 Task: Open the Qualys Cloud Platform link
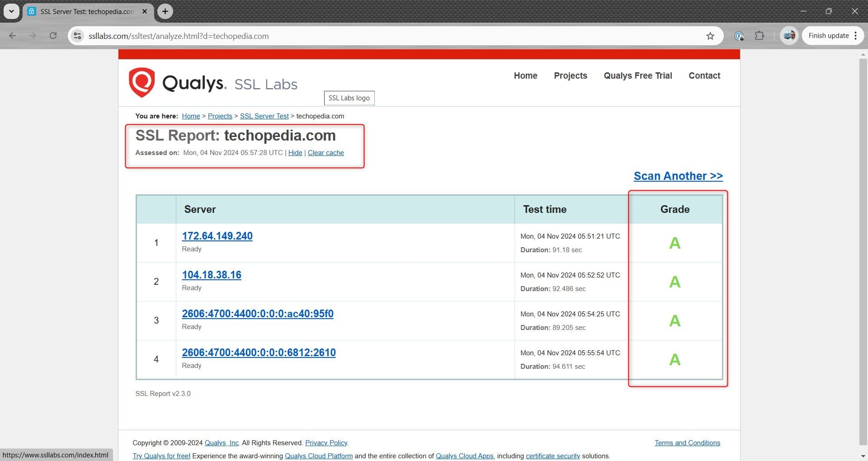point(319,456)
